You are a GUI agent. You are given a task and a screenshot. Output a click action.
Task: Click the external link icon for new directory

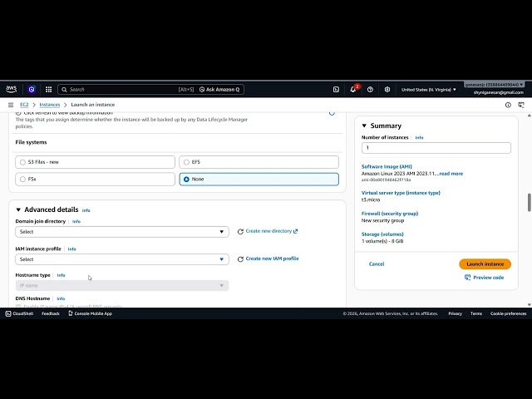pyautogui.click(x=296, y=231)
